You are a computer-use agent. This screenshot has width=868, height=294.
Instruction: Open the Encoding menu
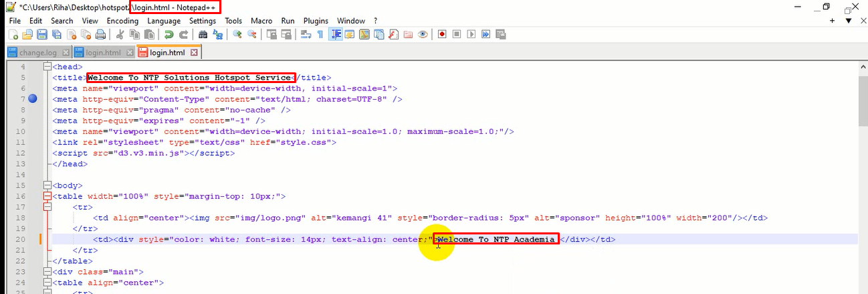click(x=122, y=21)
